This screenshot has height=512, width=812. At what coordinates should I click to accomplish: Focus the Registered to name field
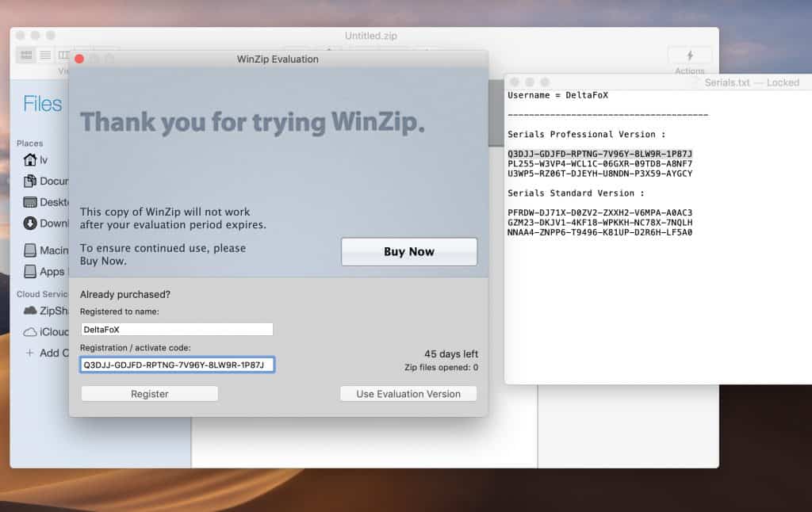click(x=177, y=329)
